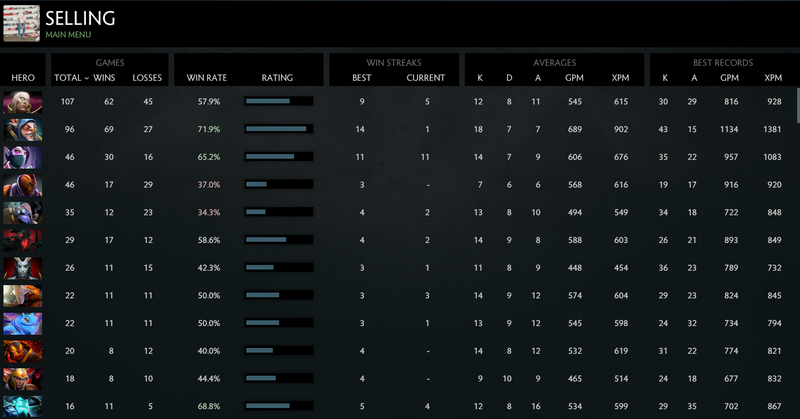Select hero portrait with 34.3% win rate
The height and width of the screenshot is (419, 800).
click(22, 212)
